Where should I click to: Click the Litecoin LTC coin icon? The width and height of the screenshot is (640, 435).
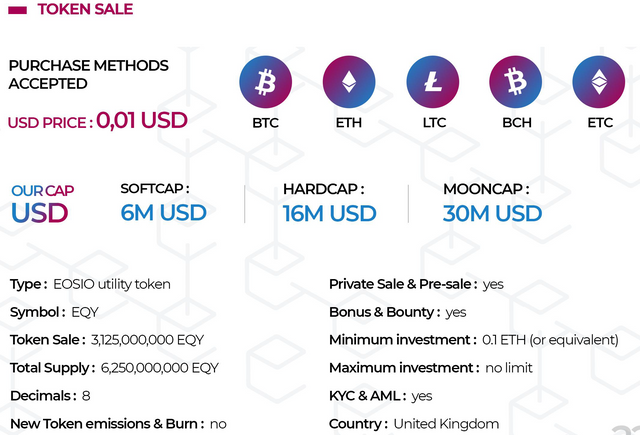(x=433, y=81)
